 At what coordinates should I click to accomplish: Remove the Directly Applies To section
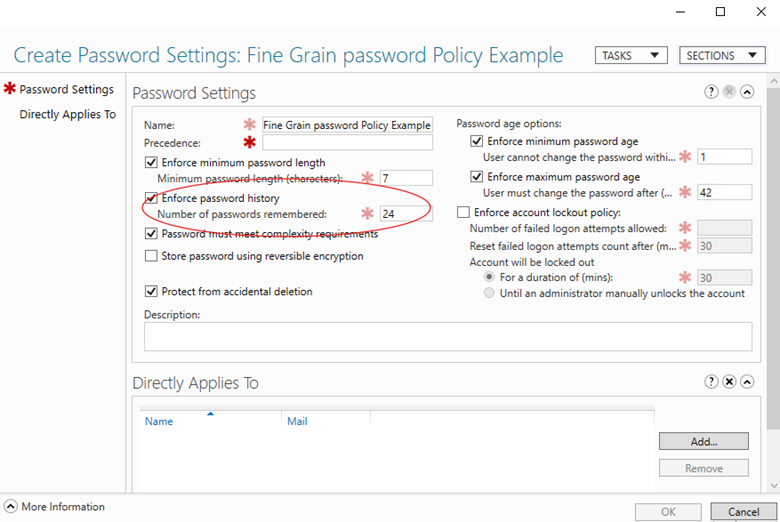[x=729, y=382]
